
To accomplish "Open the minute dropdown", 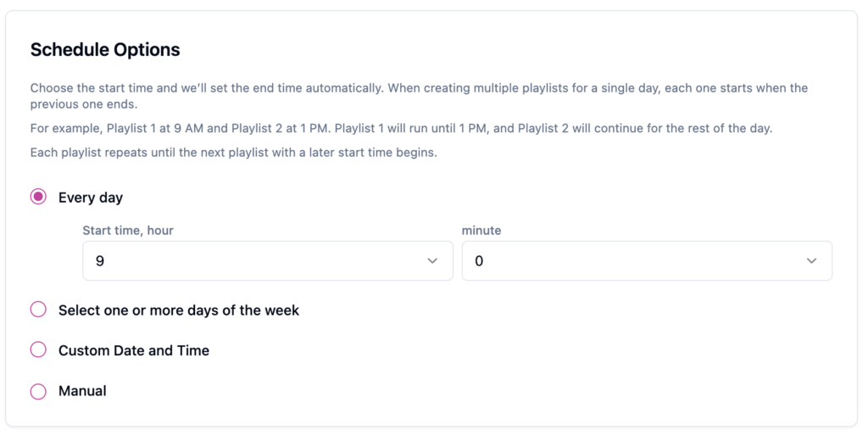I will pos(646,261).
